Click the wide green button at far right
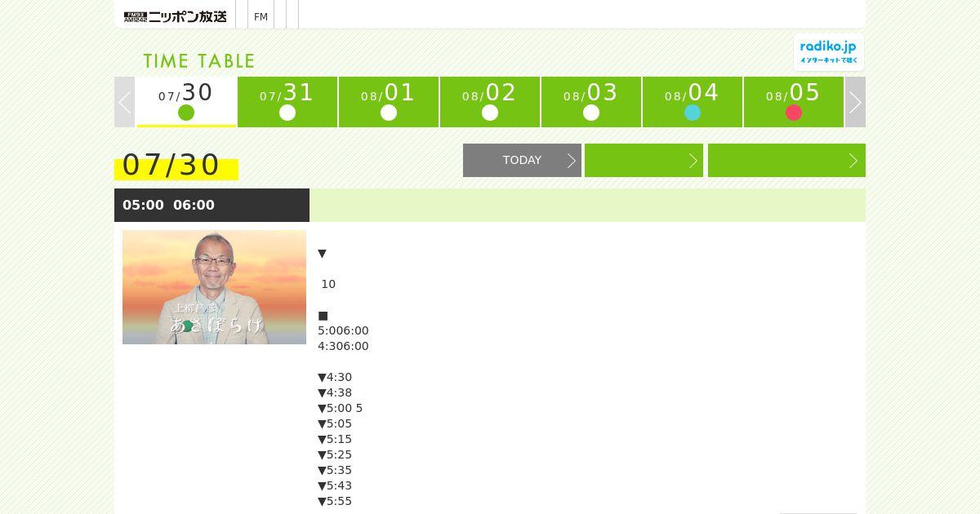Screen dimensions: 980x514 (786, 160)
